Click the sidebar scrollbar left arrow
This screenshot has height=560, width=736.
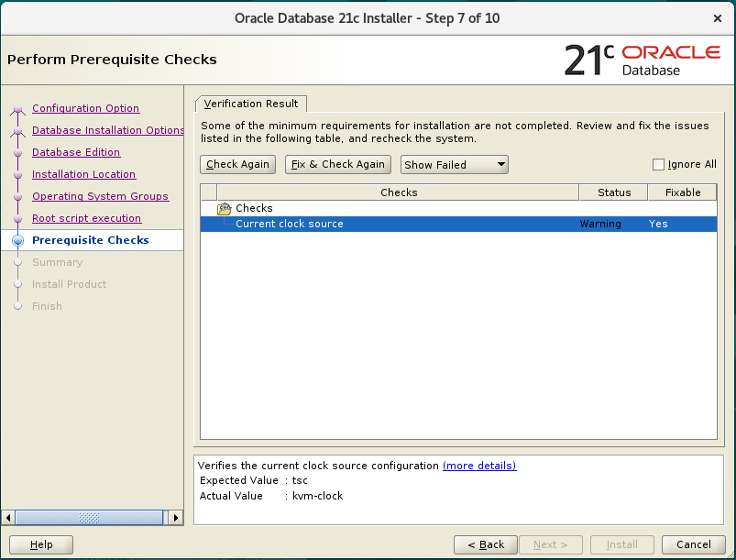click(x=8, y=518)
